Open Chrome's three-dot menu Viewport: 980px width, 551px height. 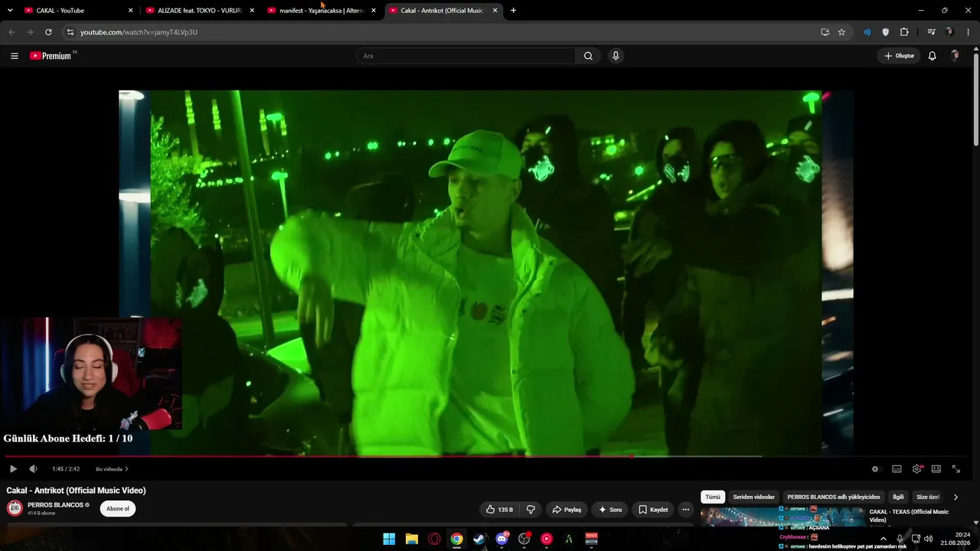click(x=969, y=32)
